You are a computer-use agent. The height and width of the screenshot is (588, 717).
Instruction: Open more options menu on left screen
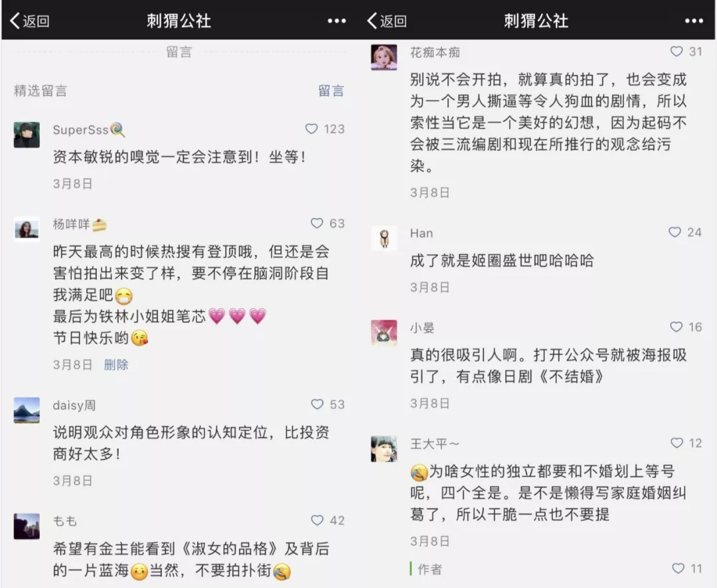pos(337,21)
